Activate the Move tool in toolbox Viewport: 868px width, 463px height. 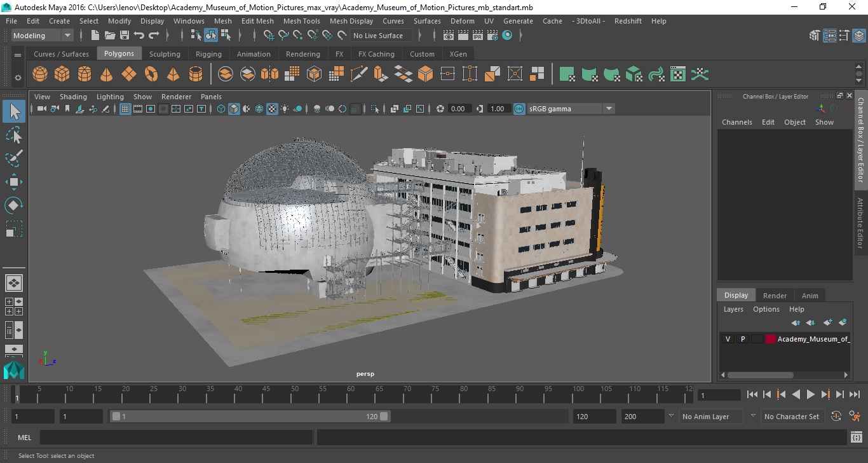pos(14,182)
